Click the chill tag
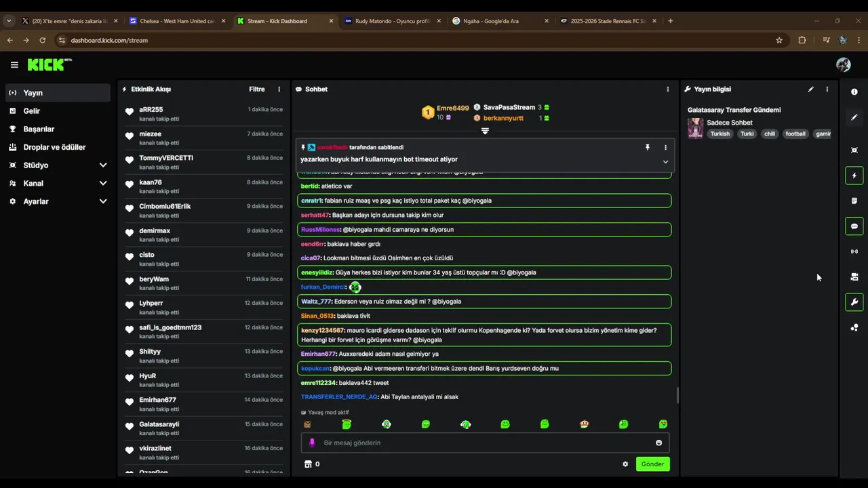The height and width of the screenshot is (488, 868). (x=770, y=134)
